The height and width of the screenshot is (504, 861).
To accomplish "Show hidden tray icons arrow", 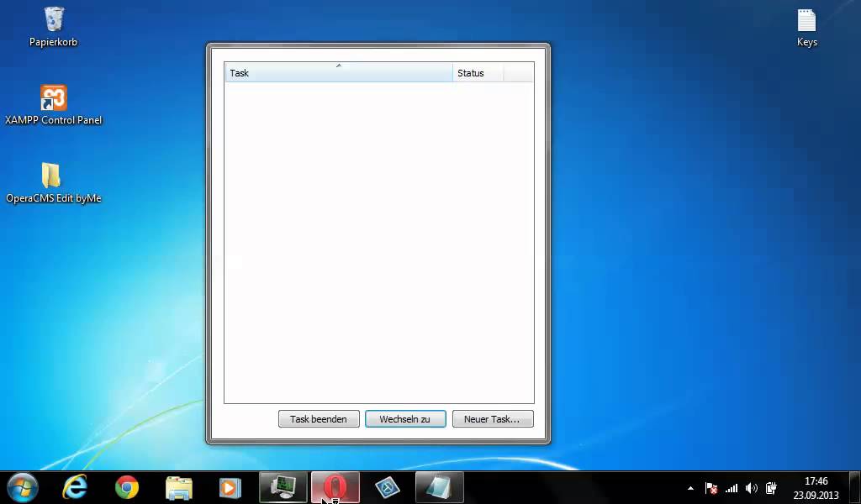I will (x=690, y=488).
